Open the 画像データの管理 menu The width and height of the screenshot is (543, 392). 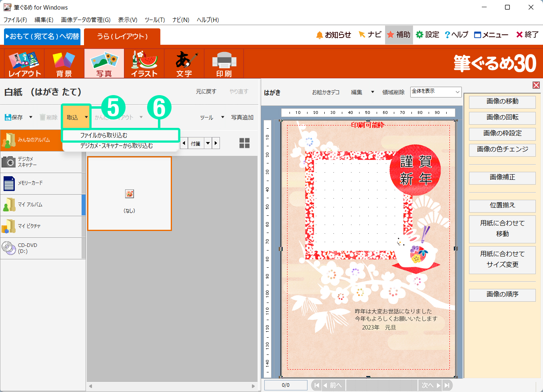(86, 20)
